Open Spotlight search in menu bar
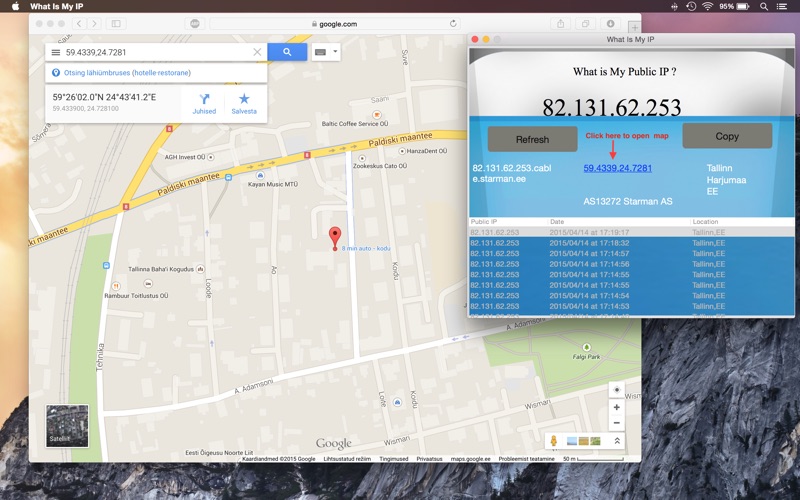Image resolution: width=800 pixels, height=500 pixels. pos(764,6)
